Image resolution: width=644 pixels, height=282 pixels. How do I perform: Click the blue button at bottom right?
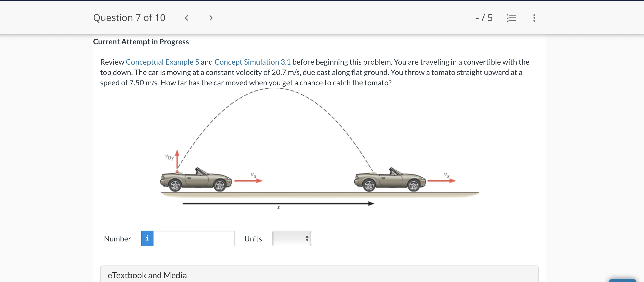622,280
